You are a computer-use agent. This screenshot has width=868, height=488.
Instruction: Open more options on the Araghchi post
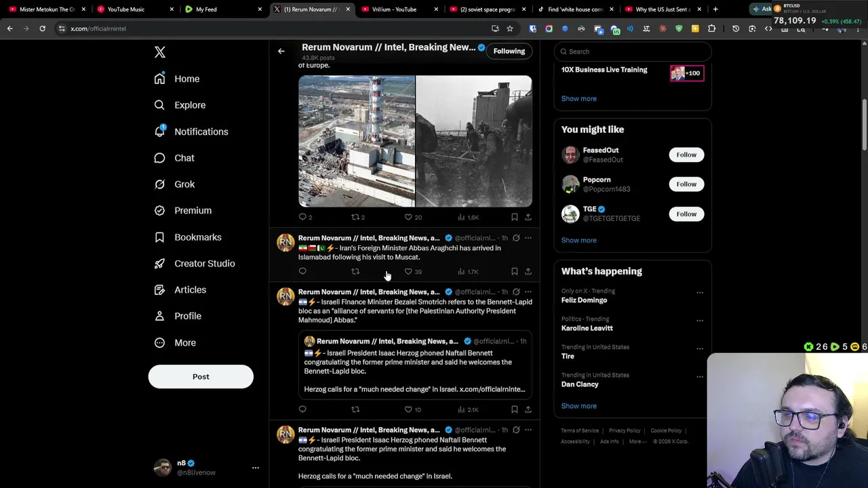(x=528, y=238)
